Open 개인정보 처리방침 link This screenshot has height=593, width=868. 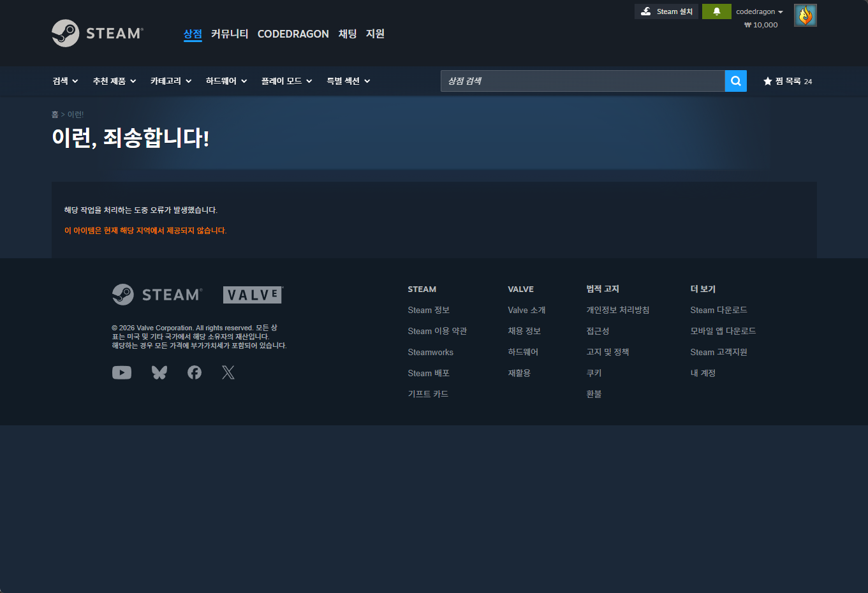click(618, 310)
